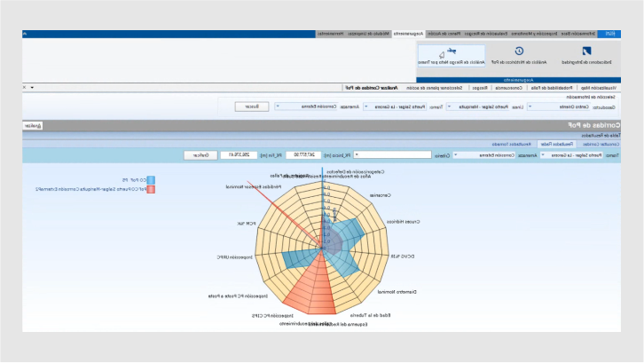Open the Módulo de Limpieza tab

(368, 34)
